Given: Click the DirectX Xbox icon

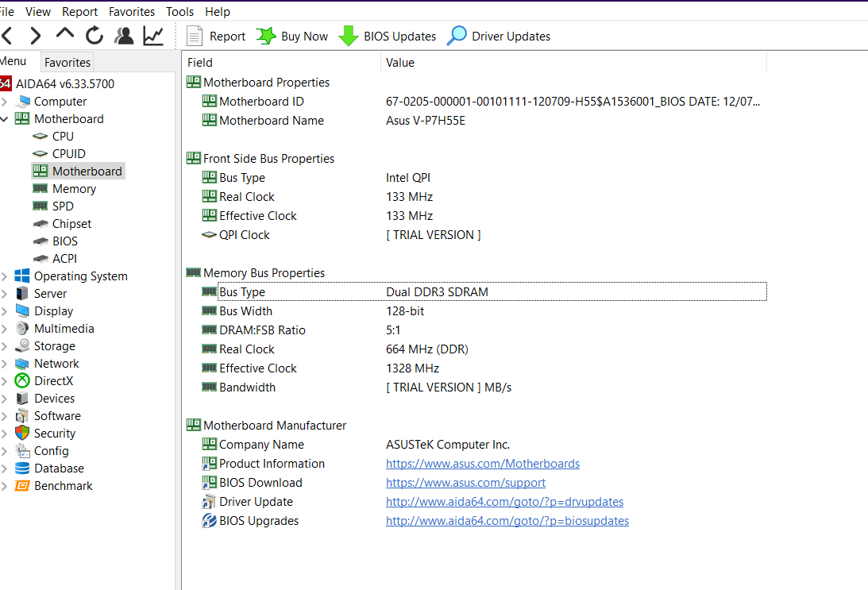Looking at the screenshot, I should tap(22, 381).
